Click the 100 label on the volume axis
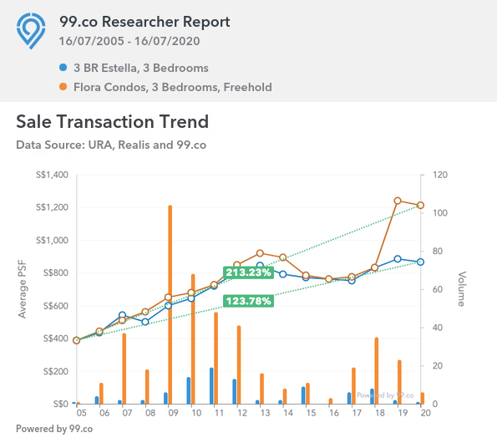Screen dimensions: 497x448 pyautogui.click(x=440, y=213)
